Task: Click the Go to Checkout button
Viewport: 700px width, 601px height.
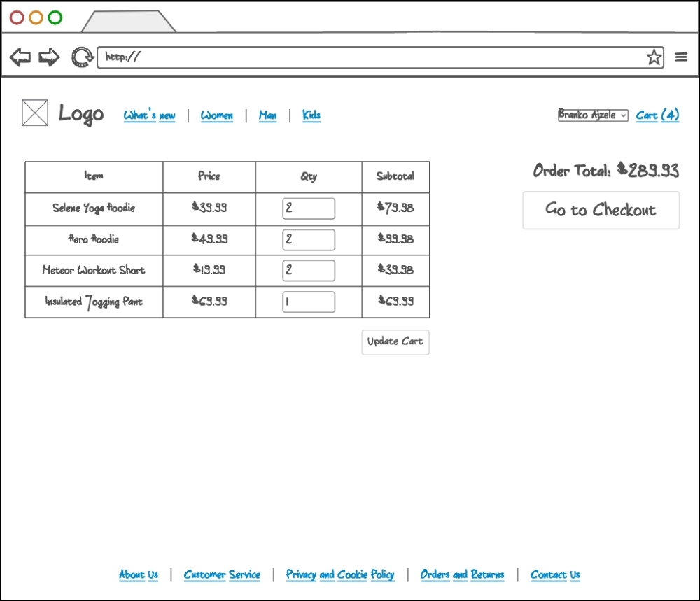Action: 601,210
